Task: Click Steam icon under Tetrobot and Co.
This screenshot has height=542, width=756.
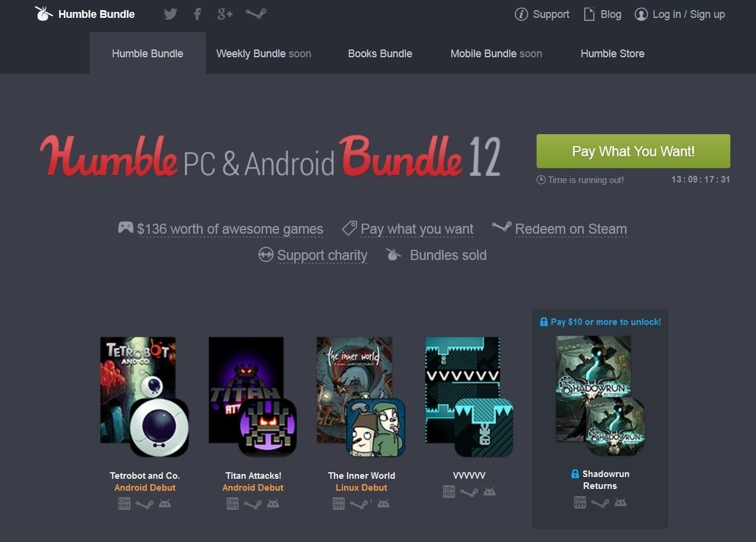Action: click(x=144, y=504)
